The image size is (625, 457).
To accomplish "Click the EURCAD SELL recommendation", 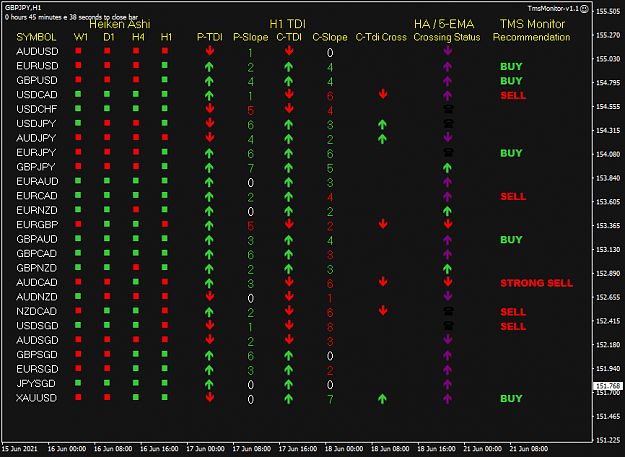I will 513,196.
